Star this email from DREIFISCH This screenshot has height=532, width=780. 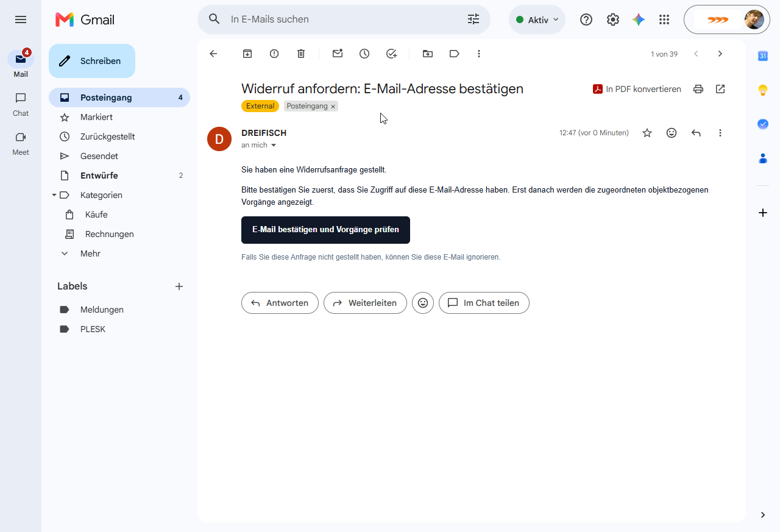pos(647,133)
